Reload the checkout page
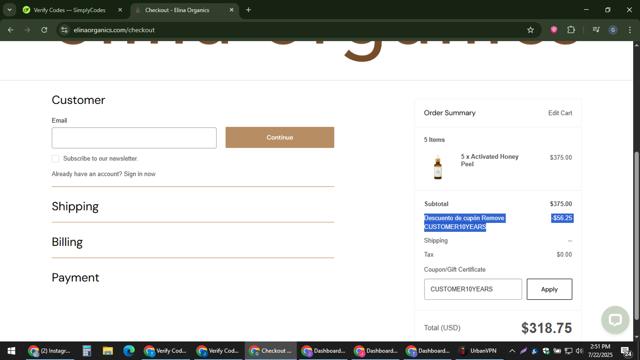 click(44, 30)
